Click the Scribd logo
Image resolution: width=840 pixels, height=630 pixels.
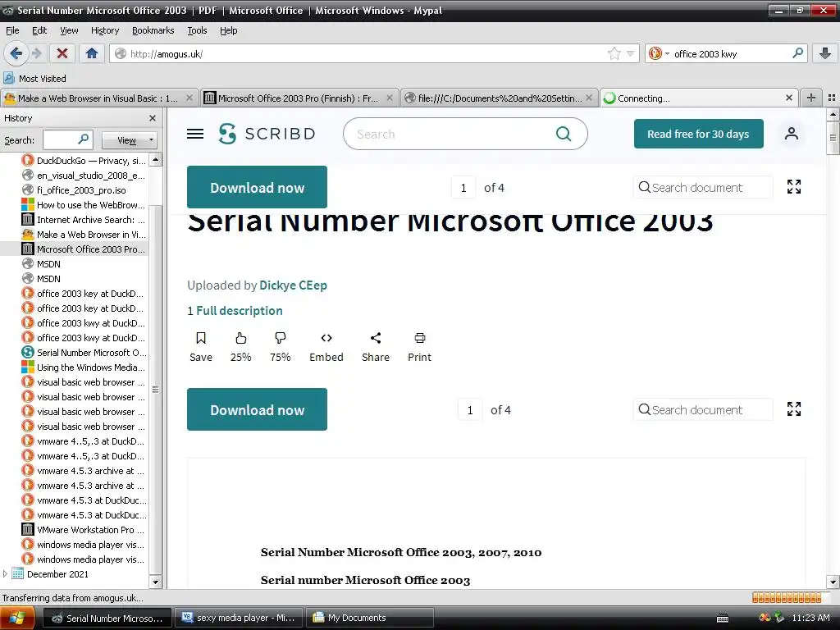click(x=267, y=134)
